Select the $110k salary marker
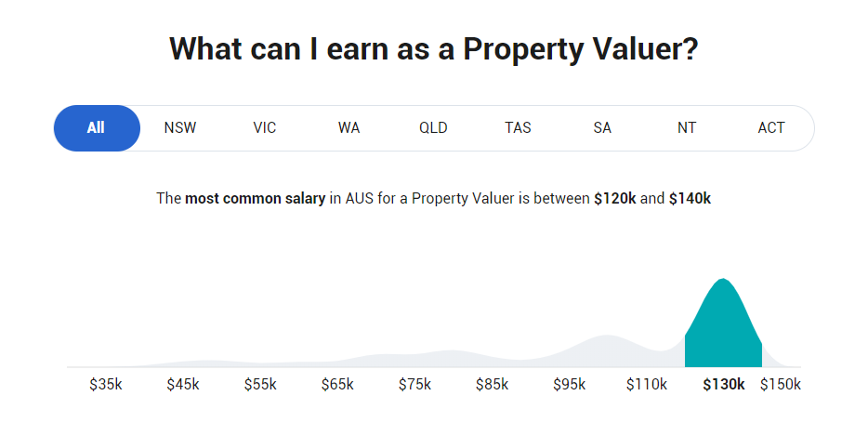This screenshot has height=422, width=868. pos(646,385)
